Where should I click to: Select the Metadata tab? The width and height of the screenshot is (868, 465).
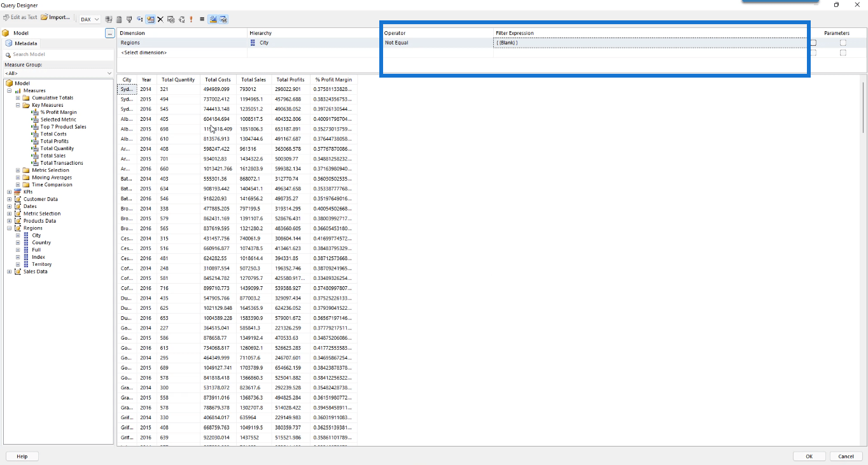(x=22, y=43)
